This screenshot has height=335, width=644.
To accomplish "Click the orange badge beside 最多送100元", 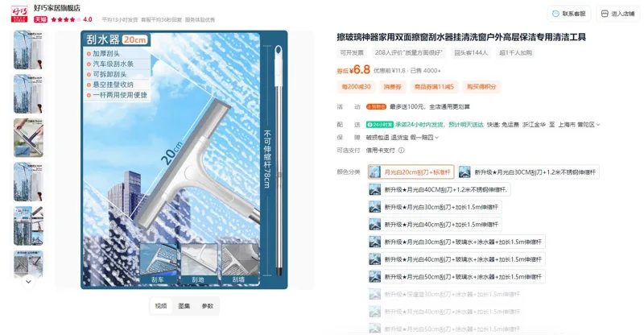I will [376, 106].
